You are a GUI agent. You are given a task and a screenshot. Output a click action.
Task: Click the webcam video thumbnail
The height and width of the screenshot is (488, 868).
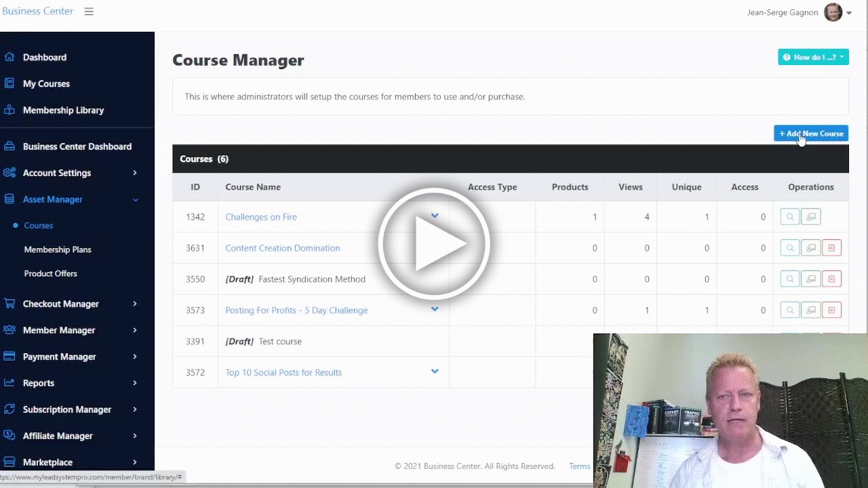[x=730, y=411]
